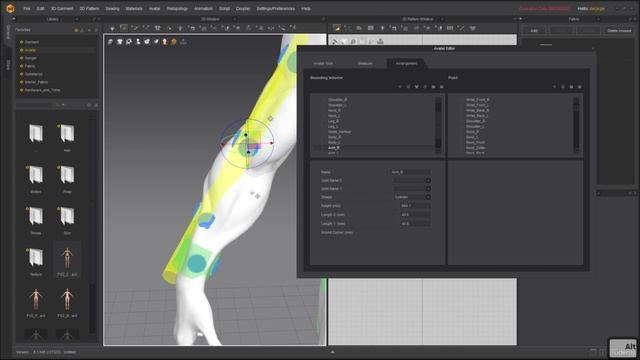640x360 pixels.
Task: Switch to the Measure tab
Action: [x=365, y=64]
